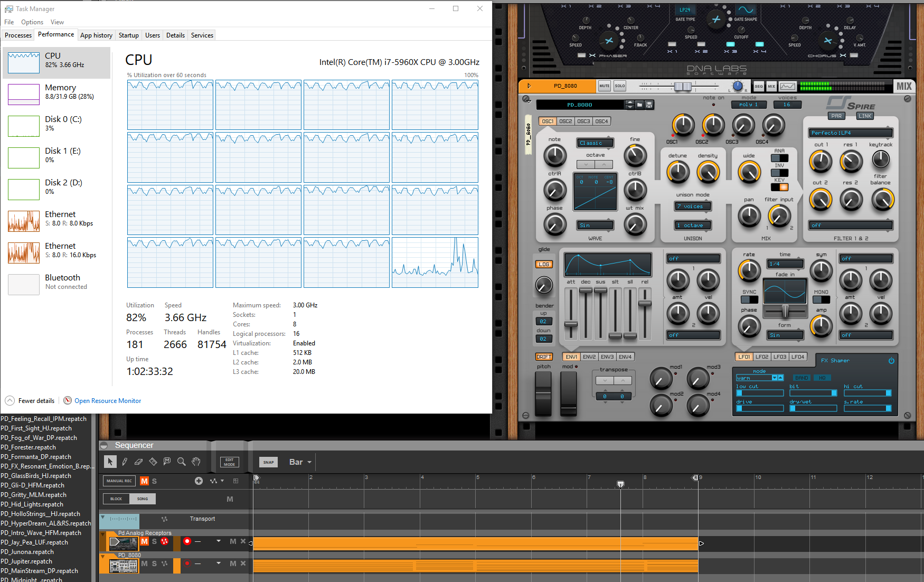
Task: Click the cut 1 filter knob in Spire
Action: click(x=821, y=161)
